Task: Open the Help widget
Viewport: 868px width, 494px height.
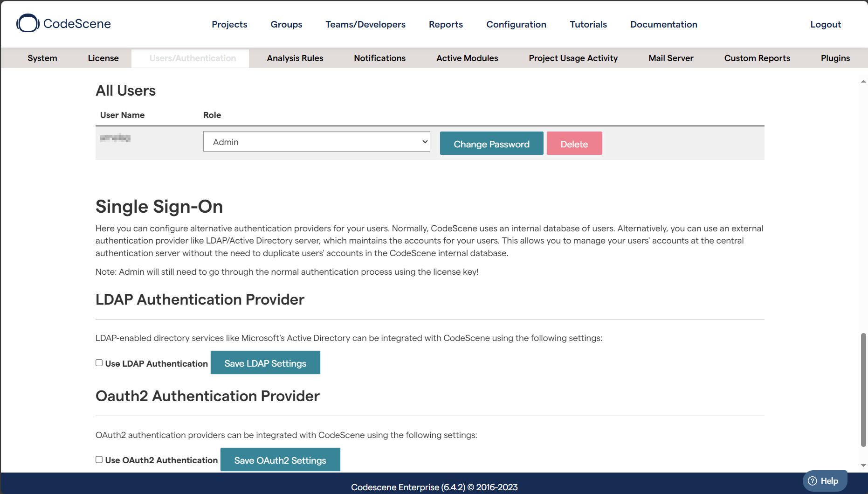Action: (x=824, y=481)
